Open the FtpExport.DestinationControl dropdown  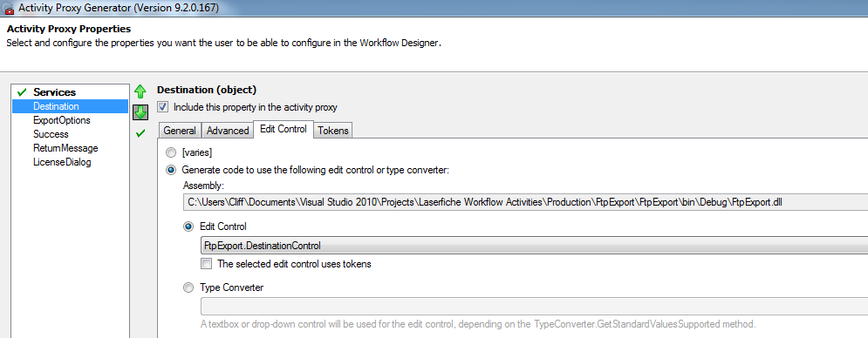coord(534,245)
